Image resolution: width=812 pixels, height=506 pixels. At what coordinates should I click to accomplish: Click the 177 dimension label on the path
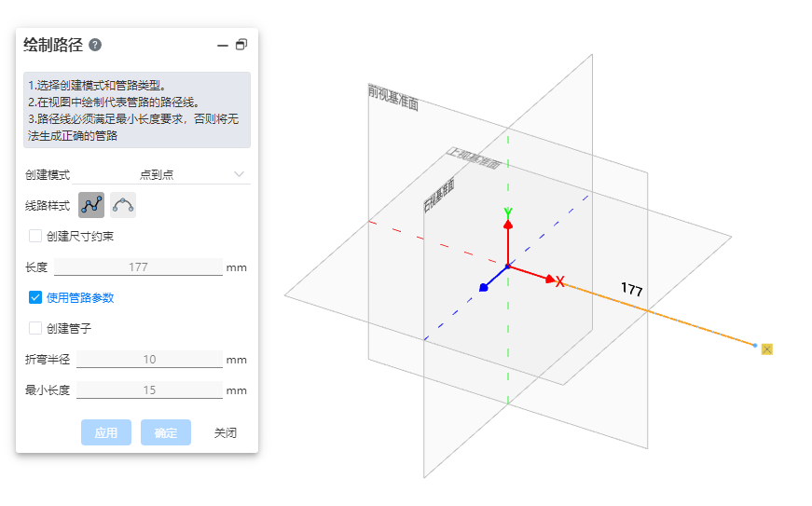[x=631, y=290]
